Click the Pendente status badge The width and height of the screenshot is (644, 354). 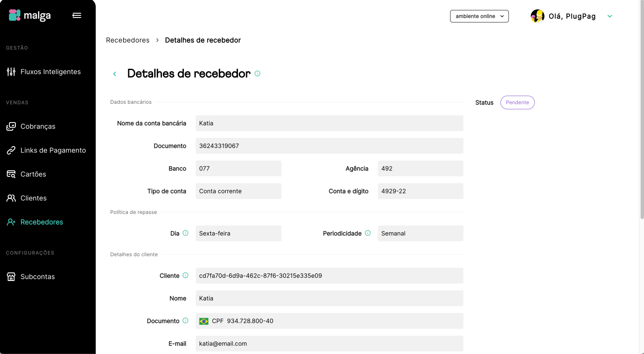coord(518,102)
